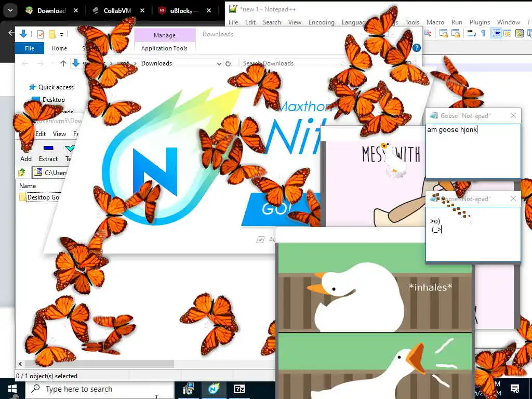Open Notepad++ Encoding menu
The image size is (532, 399).
point(321,22)
